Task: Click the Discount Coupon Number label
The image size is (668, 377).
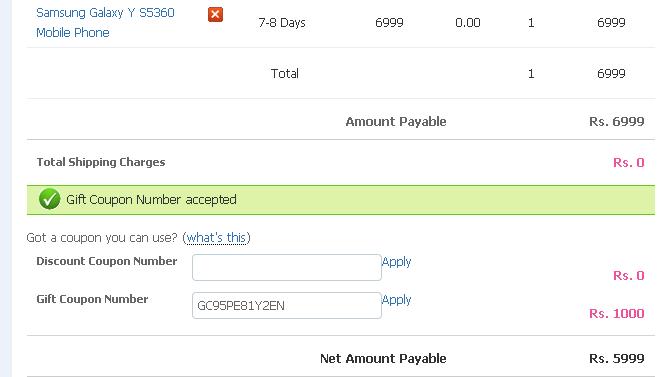Action: click(x=107, y=261)
